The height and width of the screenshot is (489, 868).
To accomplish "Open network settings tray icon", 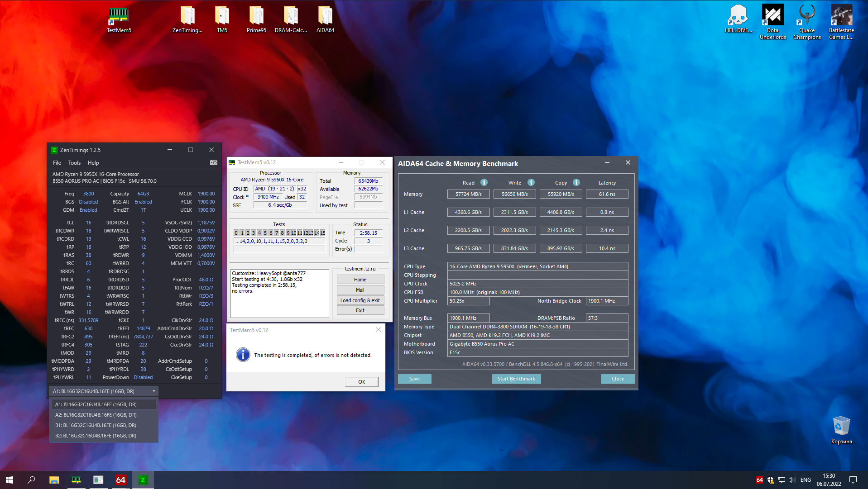I will [782, 480].
